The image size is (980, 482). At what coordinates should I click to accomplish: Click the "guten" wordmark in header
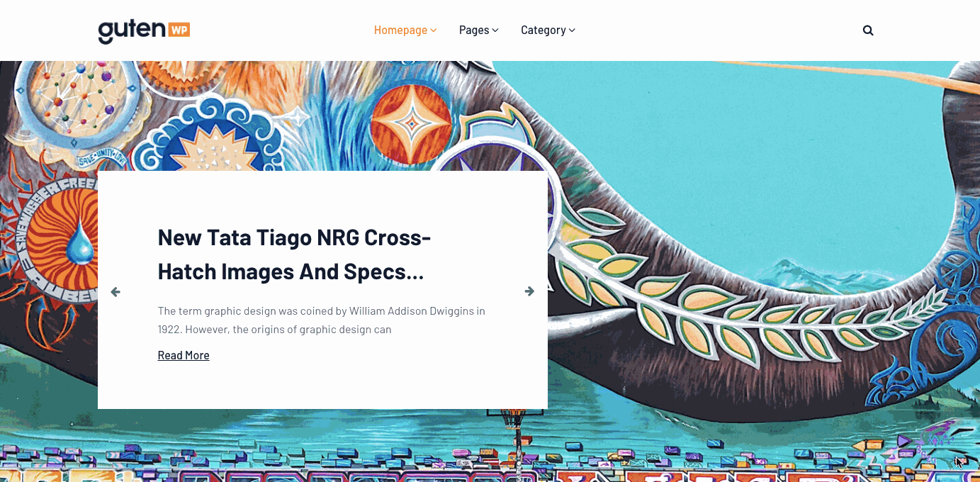tap(132, 32)
